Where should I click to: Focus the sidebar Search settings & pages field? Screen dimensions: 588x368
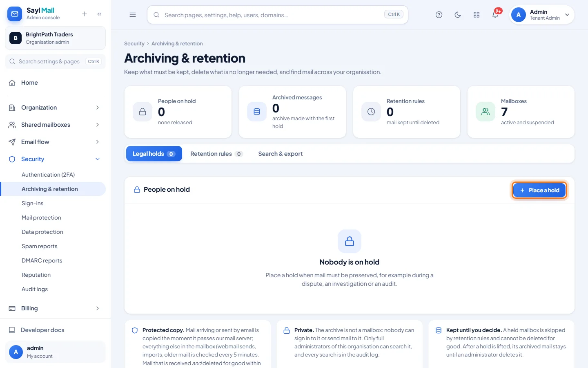pyautogui.click(x=55, y=61)
